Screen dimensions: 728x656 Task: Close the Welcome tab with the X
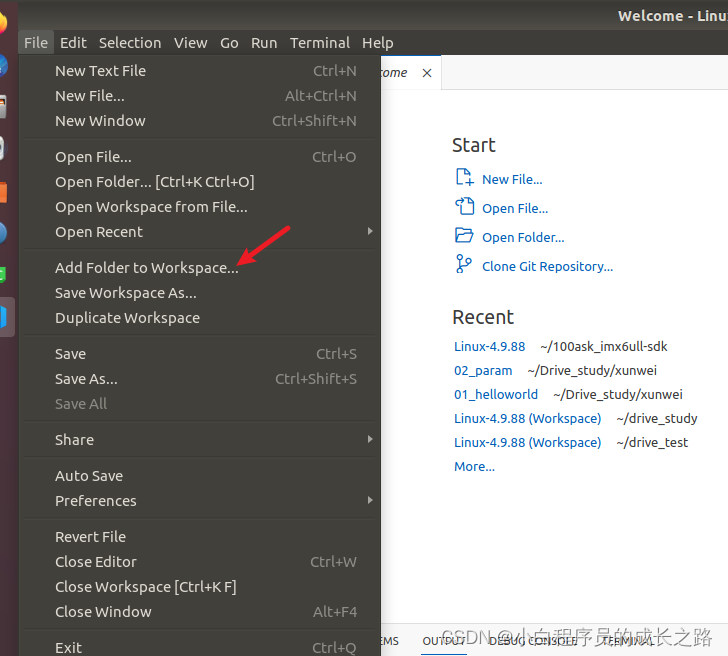pyautogui.click(x=427, y=73)
